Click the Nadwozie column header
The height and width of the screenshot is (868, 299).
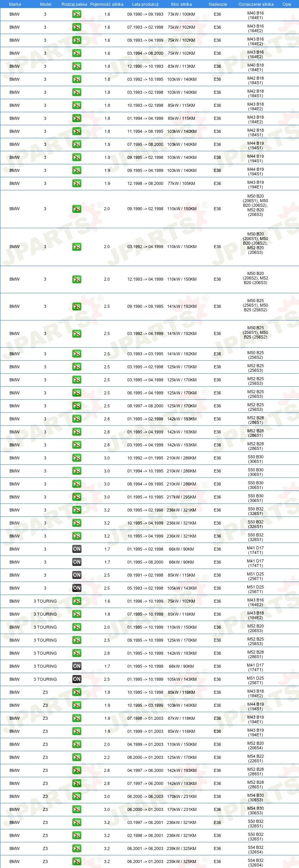(218, 4)
